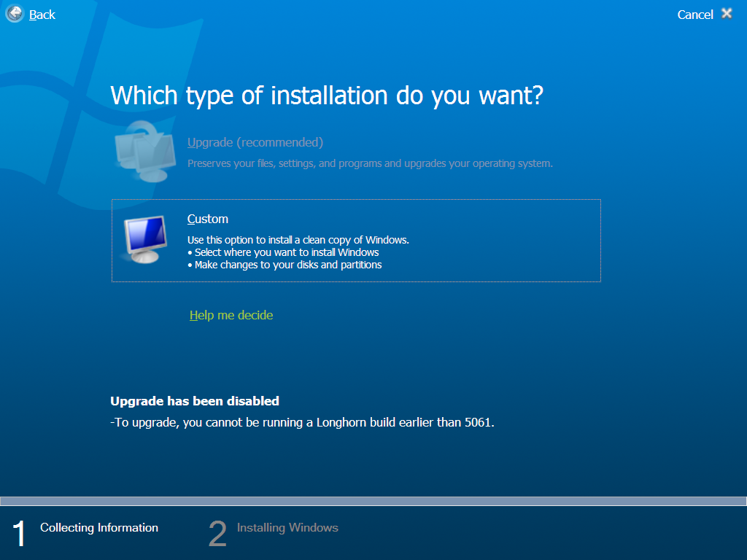Select the Custom installation title

(x=208, y=219)
